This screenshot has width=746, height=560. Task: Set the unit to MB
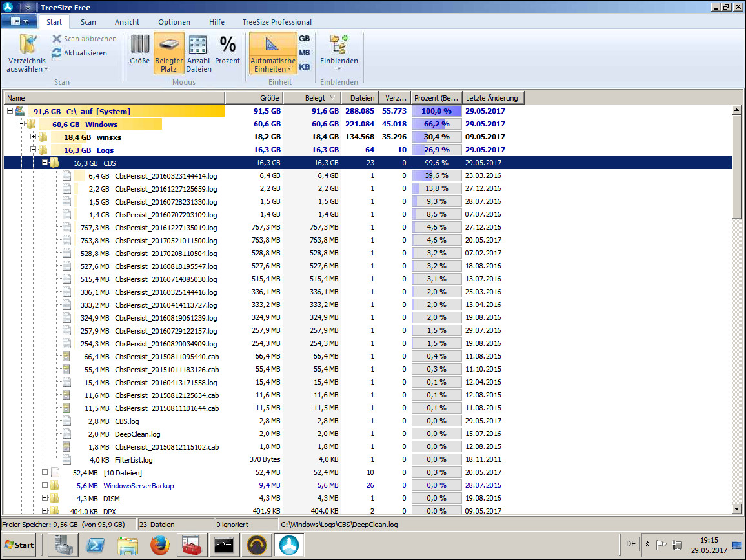tap(305, 53)
